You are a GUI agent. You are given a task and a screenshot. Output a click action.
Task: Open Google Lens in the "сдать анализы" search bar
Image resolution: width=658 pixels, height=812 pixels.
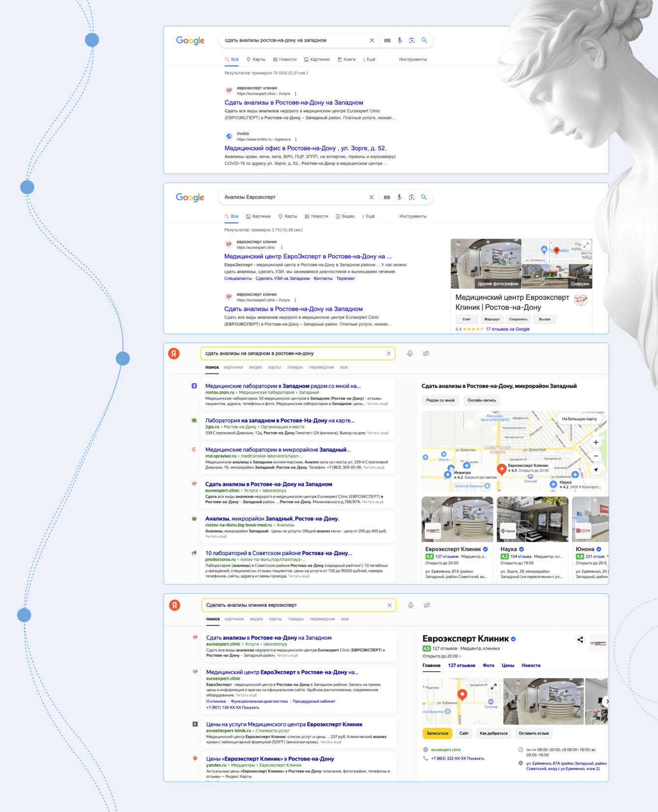pos(412,40)
